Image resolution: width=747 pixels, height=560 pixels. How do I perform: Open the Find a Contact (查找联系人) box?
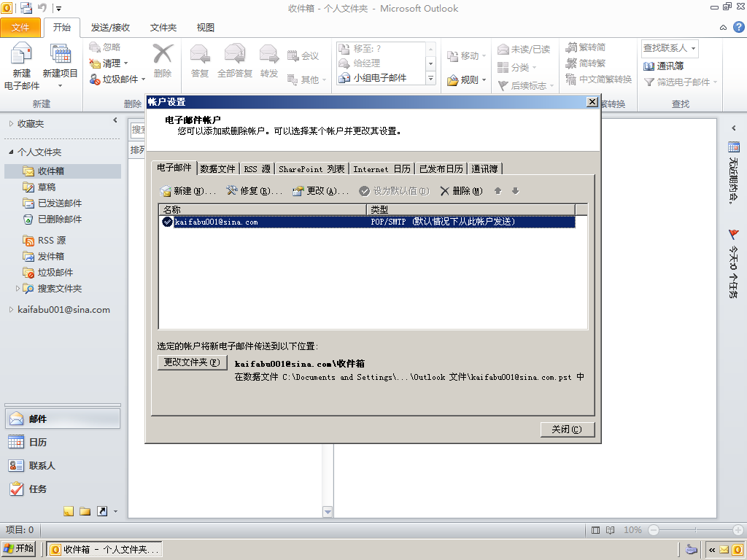click(x=670, y=48)
